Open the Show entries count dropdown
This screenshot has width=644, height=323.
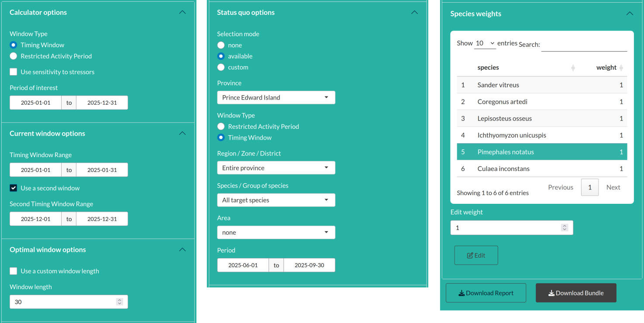click(x=485, y=43)
